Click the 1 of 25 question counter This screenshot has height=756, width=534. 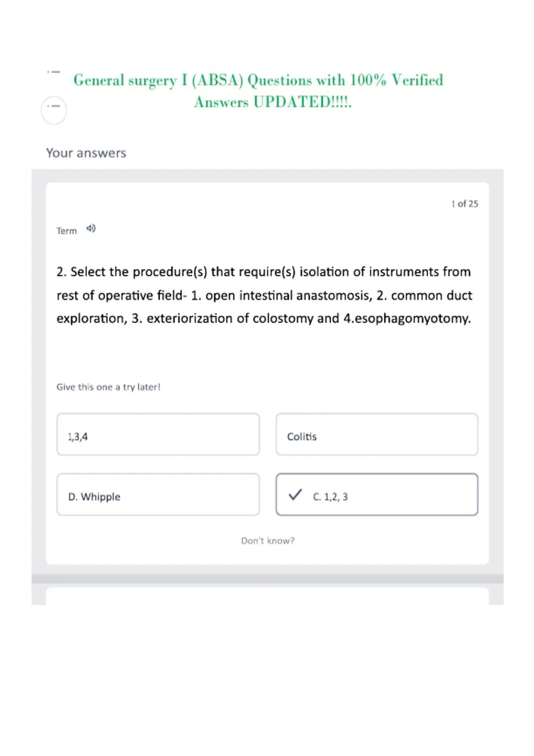[x=465, y=204]
